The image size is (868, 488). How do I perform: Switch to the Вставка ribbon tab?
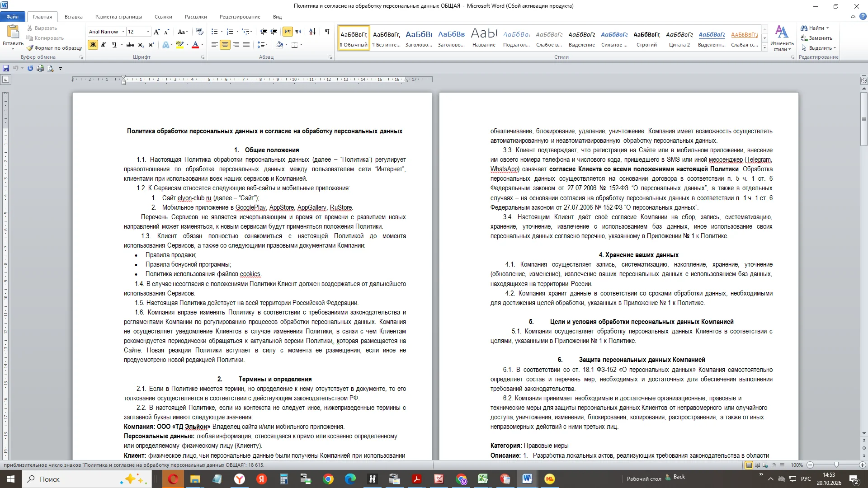click(73, 17)
